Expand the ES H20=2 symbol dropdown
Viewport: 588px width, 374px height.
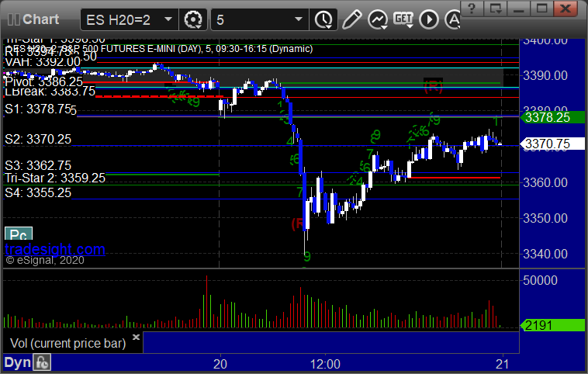pos(168,19)
